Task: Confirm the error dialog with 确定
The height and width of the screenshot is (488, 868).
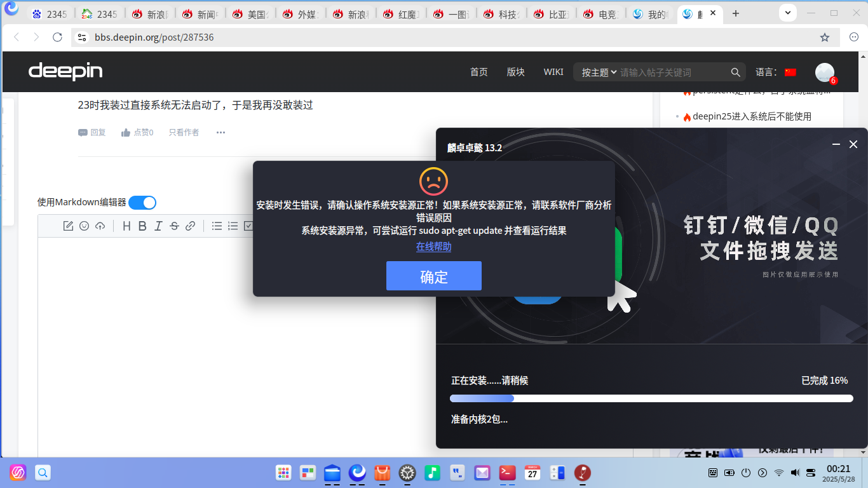Action: (x=434, y=276)
